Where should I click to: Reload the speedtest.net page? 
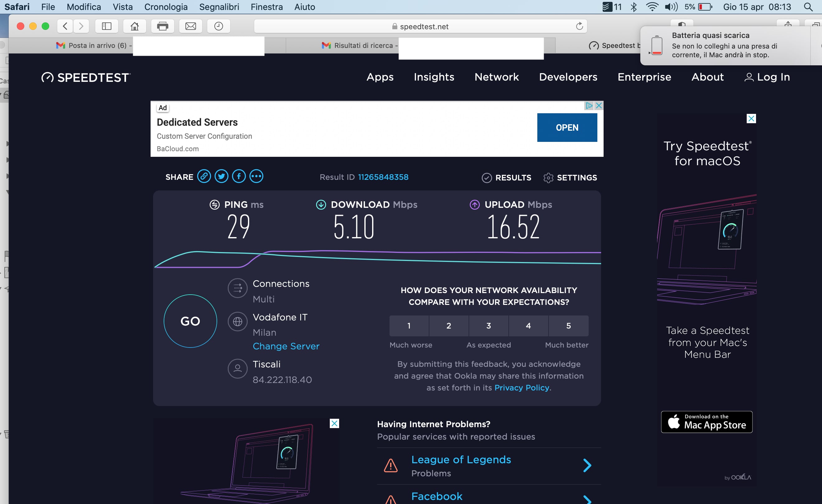[579, 26]
